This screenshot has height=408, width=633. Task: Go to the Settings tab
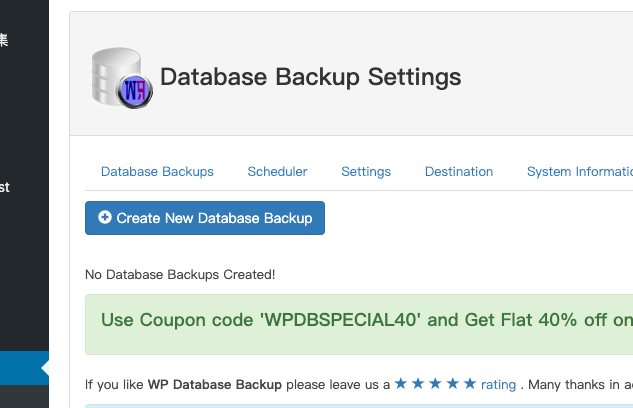[x=366, y=171]
